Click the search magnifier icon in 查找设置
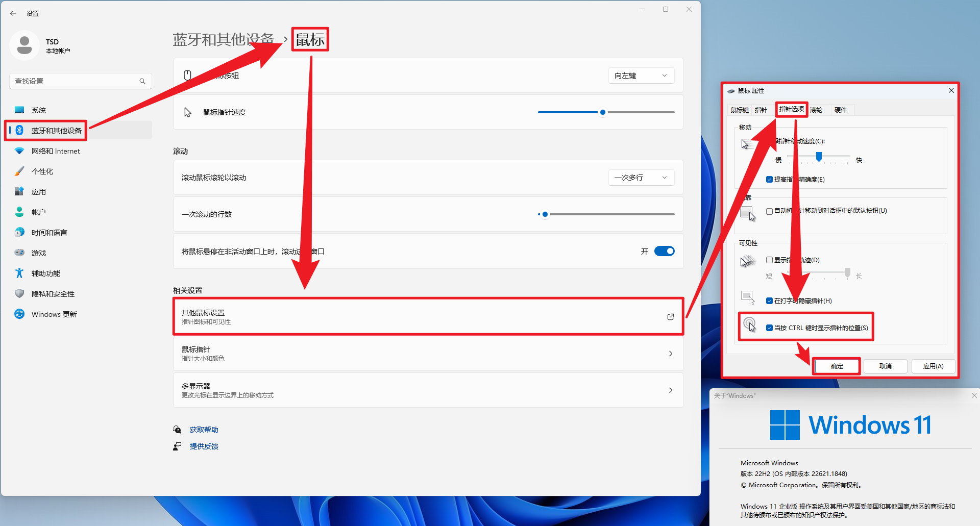Image resolution: width=980 pixels, height=526 pixels. point(142,81)
